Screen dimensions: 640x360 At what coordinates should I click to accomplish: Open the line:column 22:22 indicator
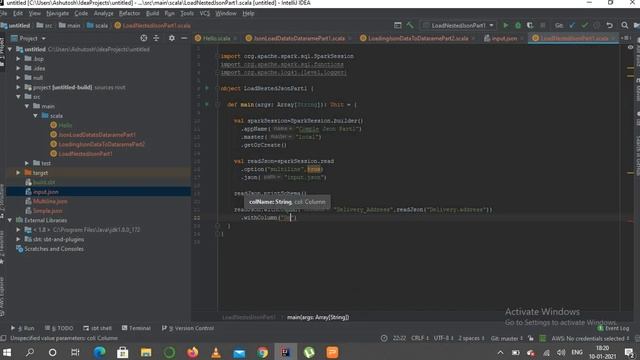(399, 338)
